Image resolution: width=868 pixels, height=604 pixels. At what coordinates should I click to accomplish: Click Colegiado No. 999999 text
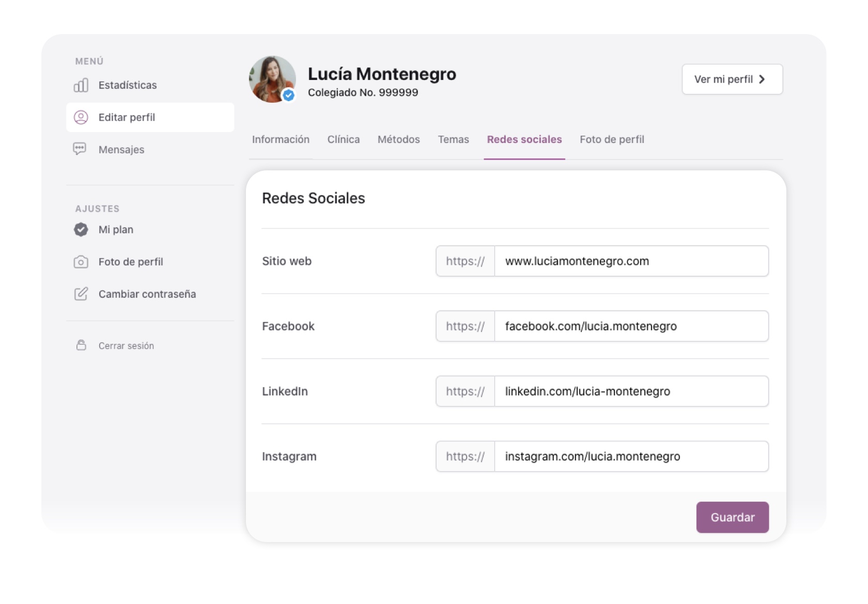click(x=363, y=92)
